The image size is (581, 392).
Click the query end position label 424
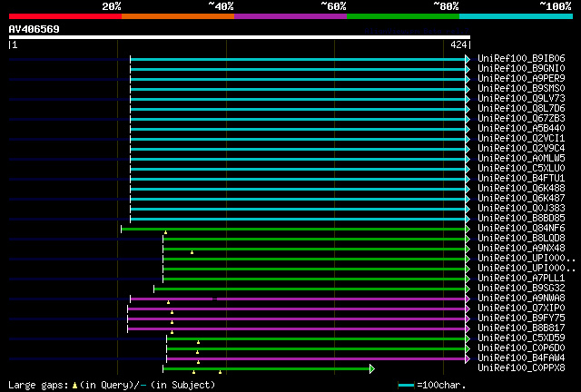[x=458, y=44]
